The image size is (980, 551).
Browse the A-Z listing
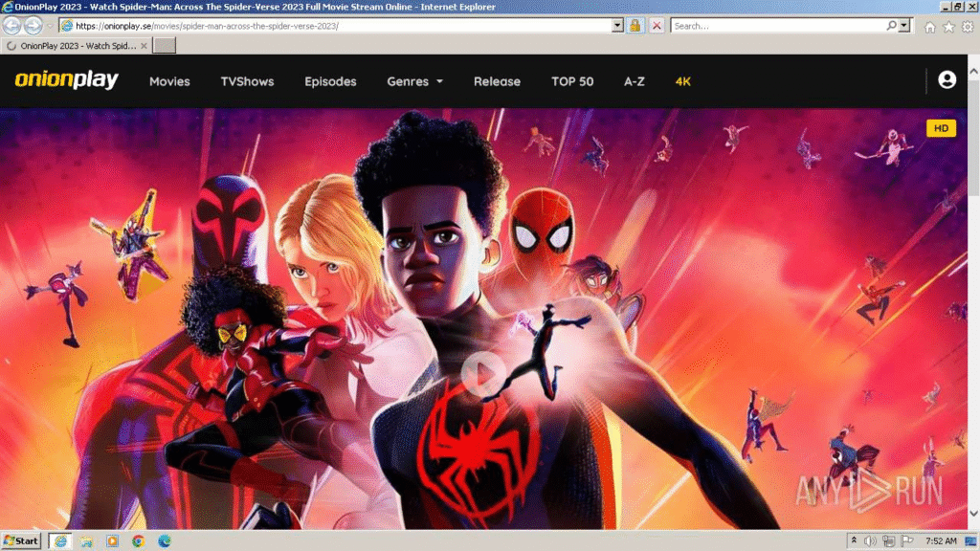pyautogui.click(x=634, y=81)
